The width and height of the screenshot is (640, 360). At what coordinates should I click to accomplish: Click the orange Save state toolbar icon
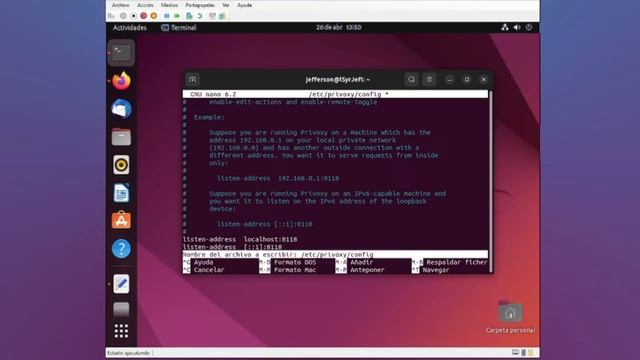154,16
